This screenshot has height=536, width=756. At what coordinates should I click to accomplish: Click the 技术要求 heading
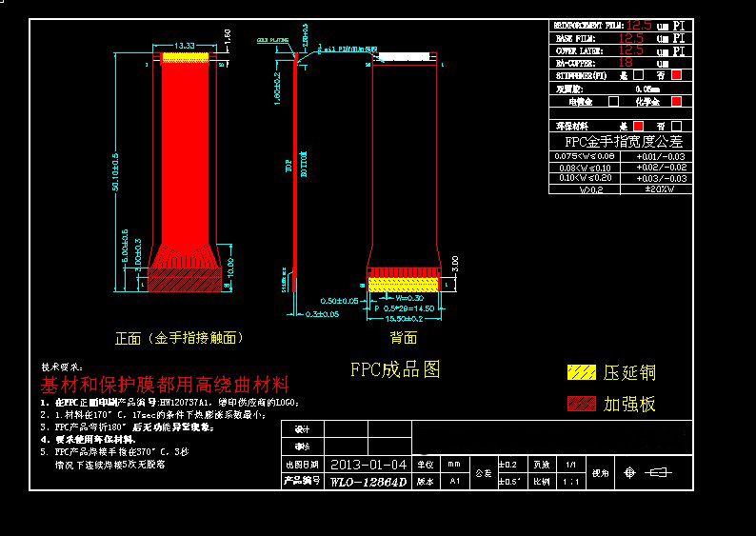[62, 367]
